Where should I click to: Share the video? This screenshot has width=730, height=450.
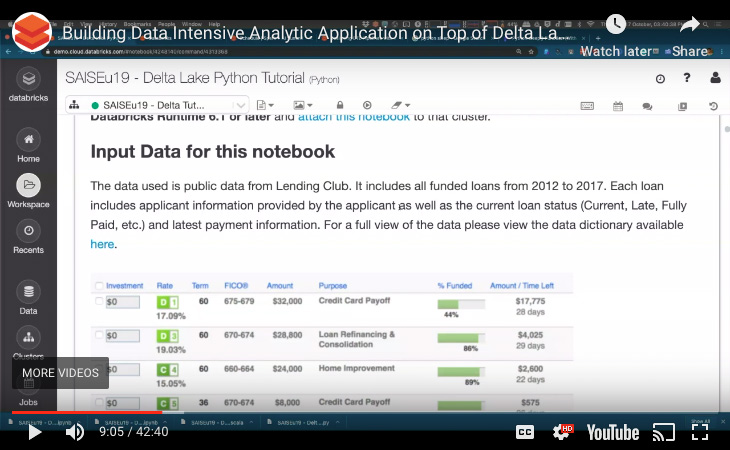689,36
